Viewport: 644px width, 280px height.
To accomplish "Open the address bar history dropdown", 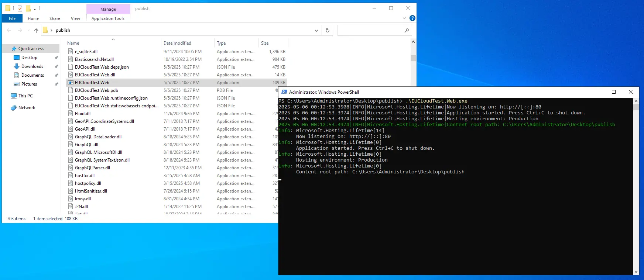I will (x=316, y=30).
